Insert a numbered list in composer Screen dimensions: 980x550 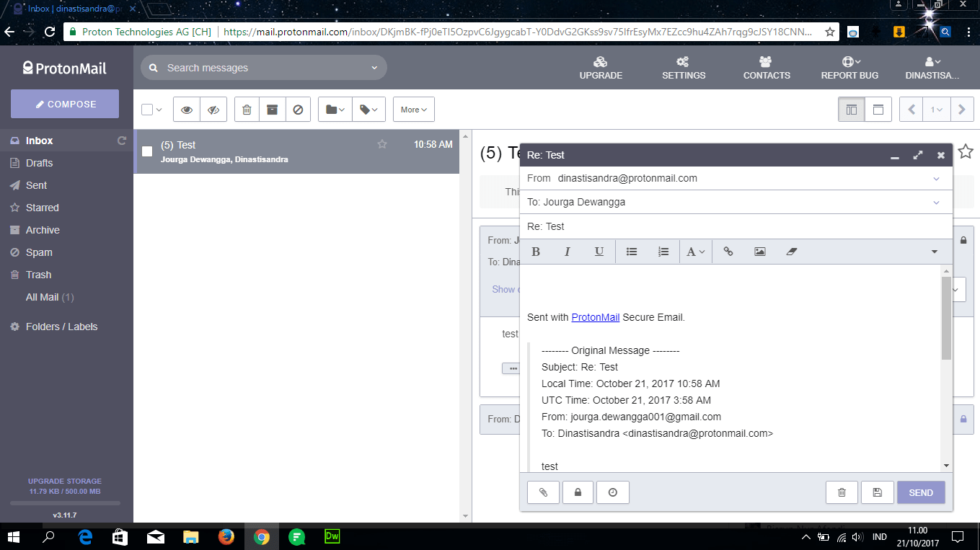point(663,252)
